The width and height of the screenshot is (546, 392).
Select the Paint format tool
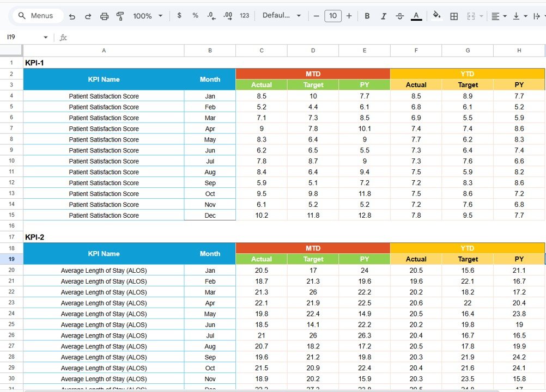[120, 16]
